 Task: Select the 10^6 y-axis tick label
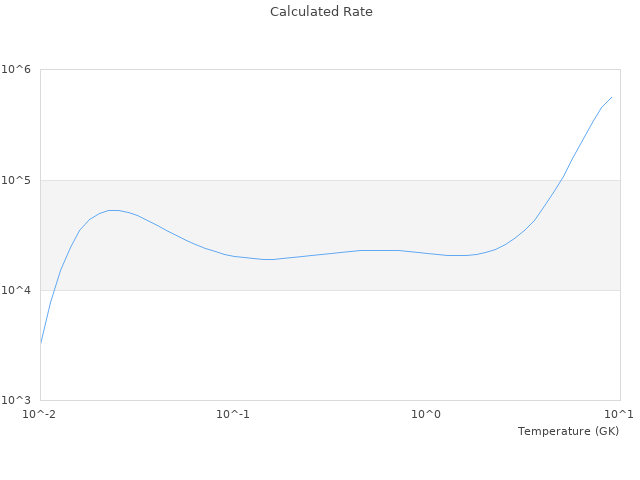(x=17, y=70)
